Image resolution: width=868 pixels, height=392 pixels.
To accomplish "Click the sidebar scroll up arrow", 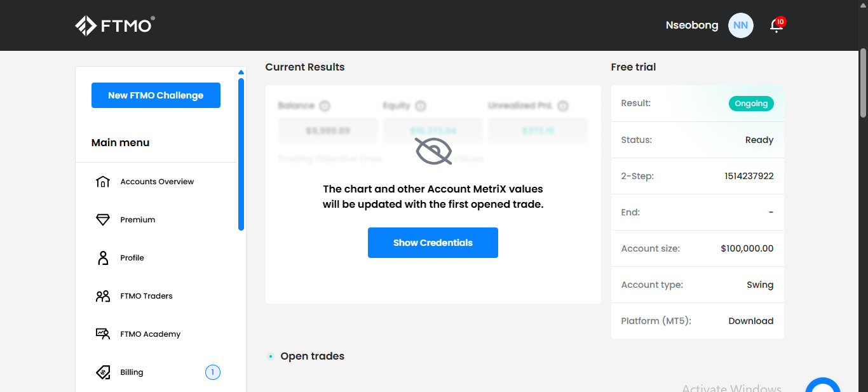I will coord(241,72).
